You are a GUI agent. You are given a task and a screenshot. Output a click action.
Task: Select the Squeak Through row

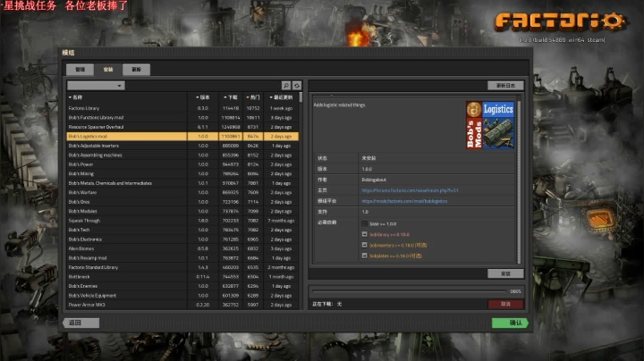182,221
